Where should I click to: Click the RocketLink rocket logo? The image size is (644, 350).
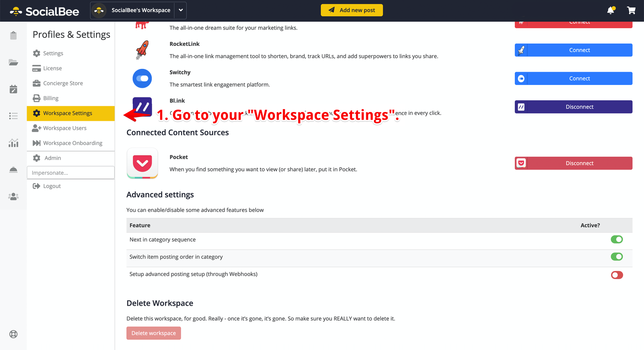pyautogui.click(x=142, y=50)
